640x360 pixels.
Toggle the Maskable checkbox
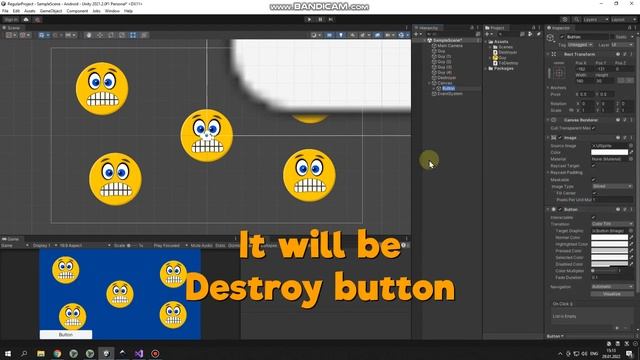coord(593,180)
